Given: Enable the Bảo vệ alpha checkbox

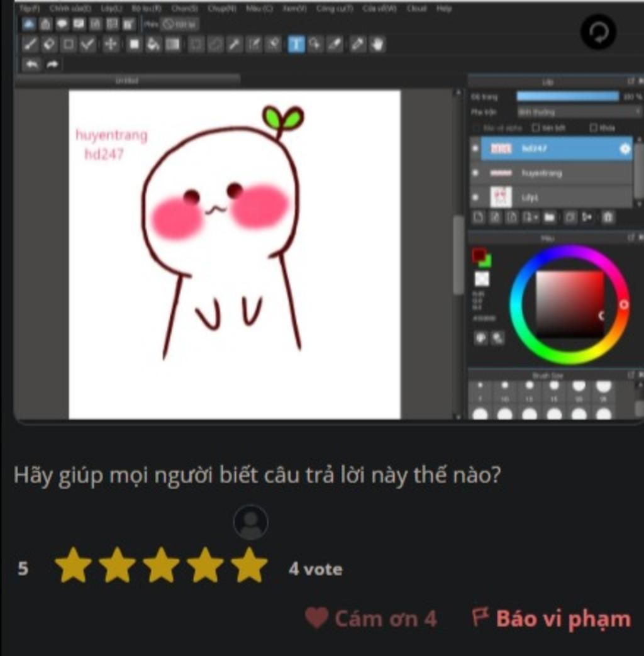Looking at the screenshot, I should [x=477, y=128].
